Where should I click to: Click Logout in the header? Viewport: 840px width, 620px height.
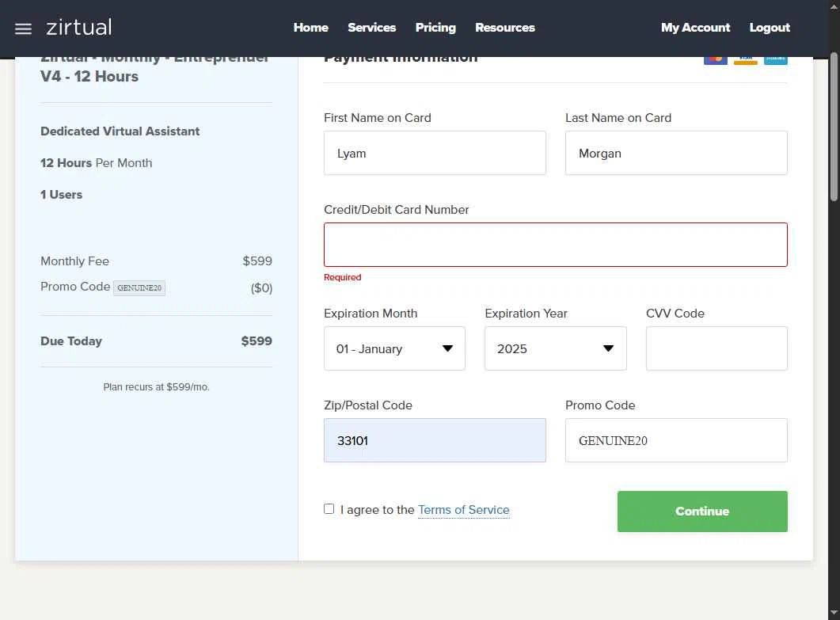pos(770,28)
